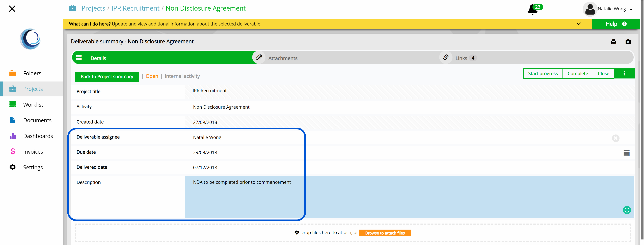Screen dimensions: 644x245
Task: Click the Delivered date value 07/12/2018
Action: 205,168
